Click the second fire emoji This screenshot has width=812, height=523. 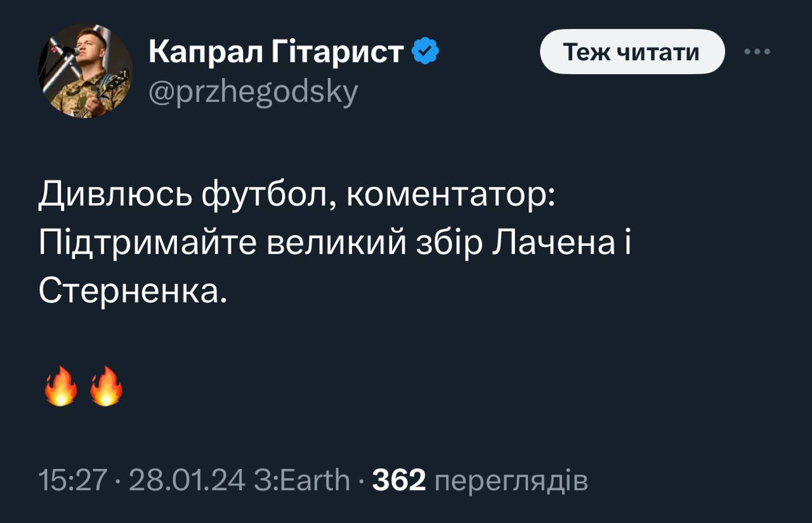pos(106,386)
